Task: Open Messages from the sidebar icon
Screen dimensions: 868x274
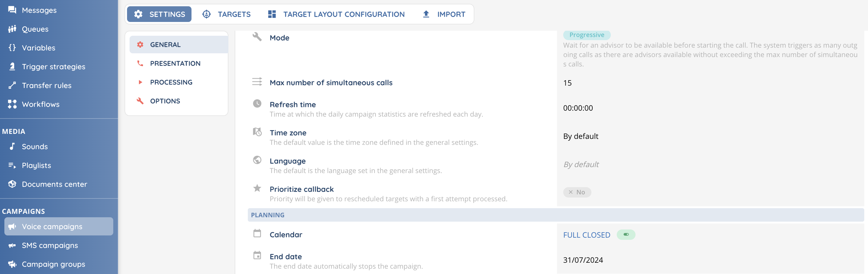Action: [x=12, y=10]
